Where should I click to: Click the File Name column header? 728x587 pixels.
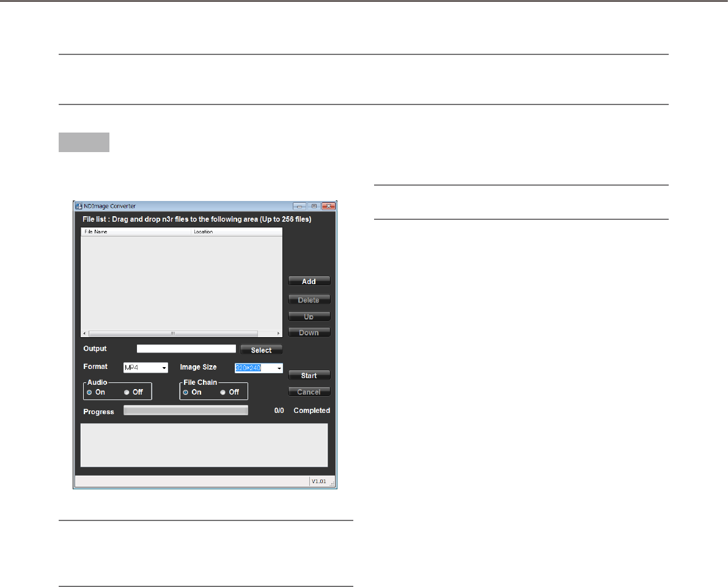tap(136, 232)
